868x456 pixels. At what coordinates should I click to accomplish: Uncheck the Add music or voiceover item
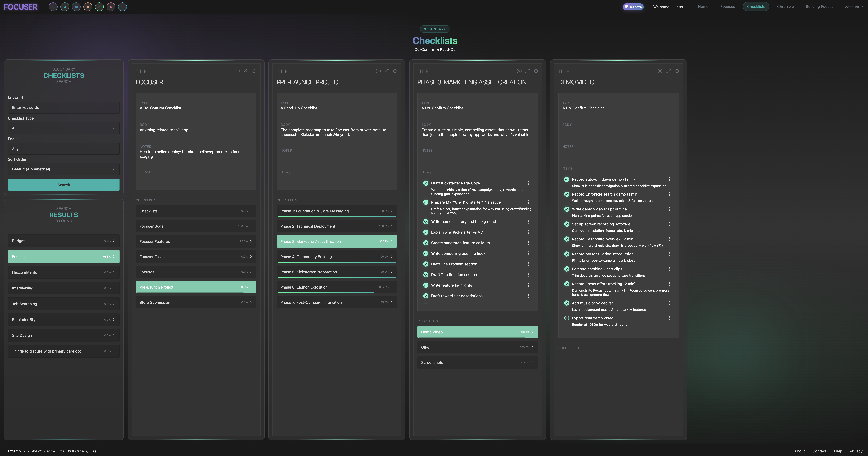pyautogui.click(x=567, y=303)
